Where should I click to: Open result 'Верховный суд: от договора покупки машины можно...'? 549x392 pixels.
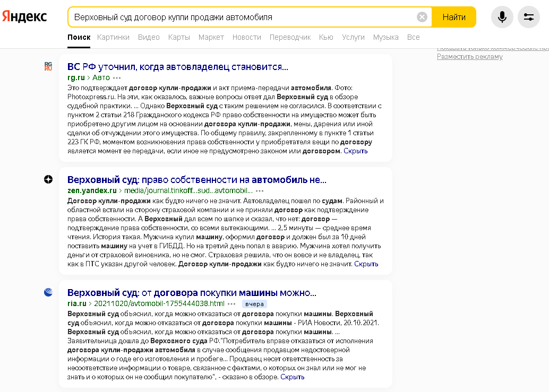click(192, 292)
